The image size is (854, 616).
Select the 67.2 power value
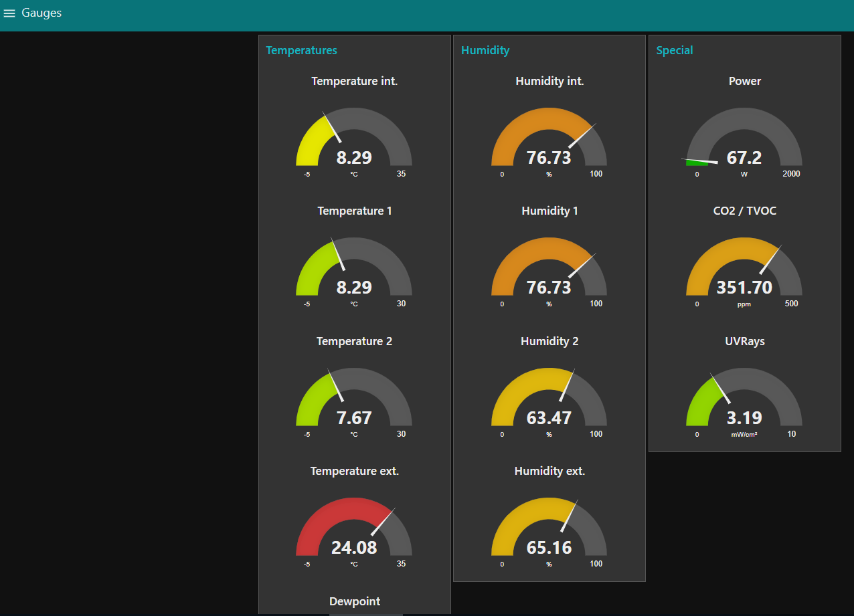pos(744,158)
